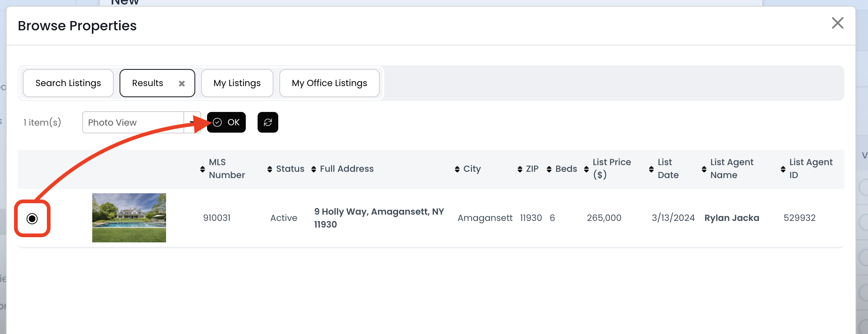The image size is (868, 334).
Task: Close the Browse Properties dialog
Action: click(837, 23)
